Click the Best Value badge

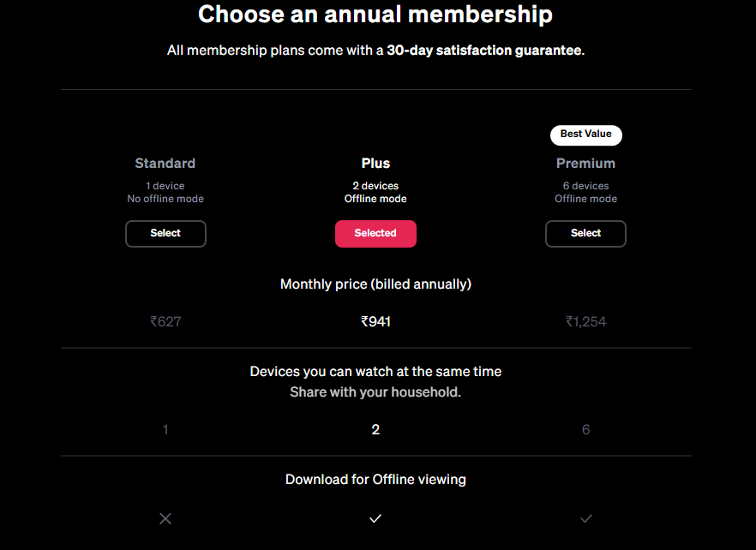click(x=585, y=135)
